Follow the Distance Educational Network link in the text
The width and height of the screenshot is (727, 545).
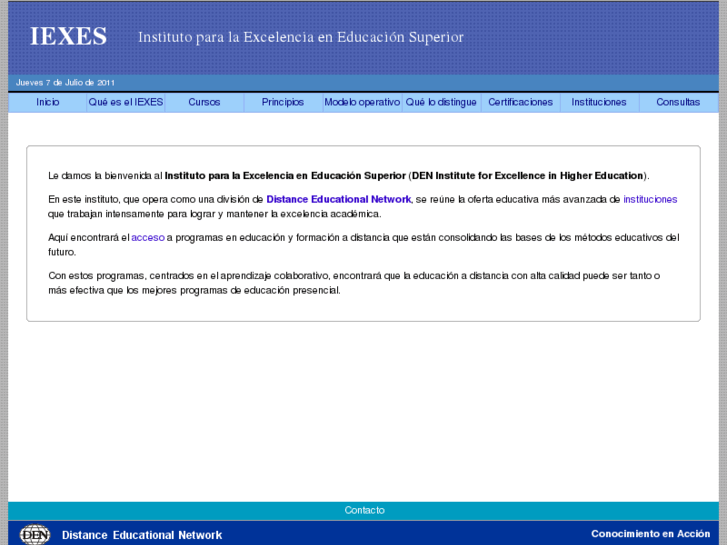click(338, 199)
